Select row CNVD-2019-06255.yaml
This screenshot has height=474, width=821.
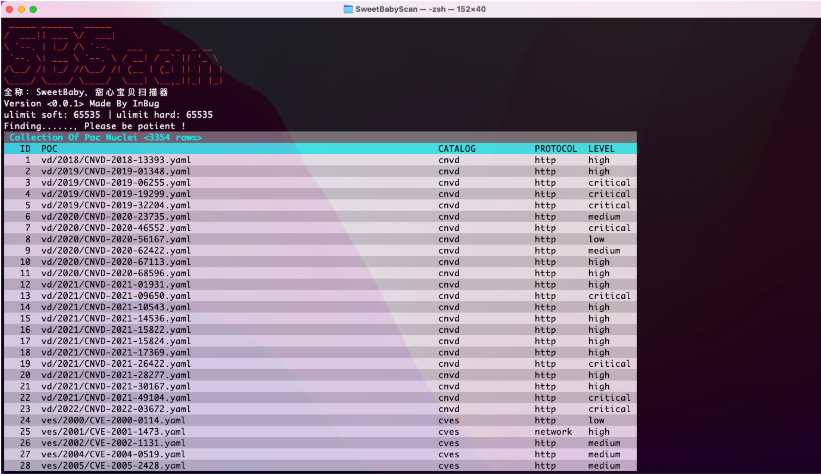320,183
